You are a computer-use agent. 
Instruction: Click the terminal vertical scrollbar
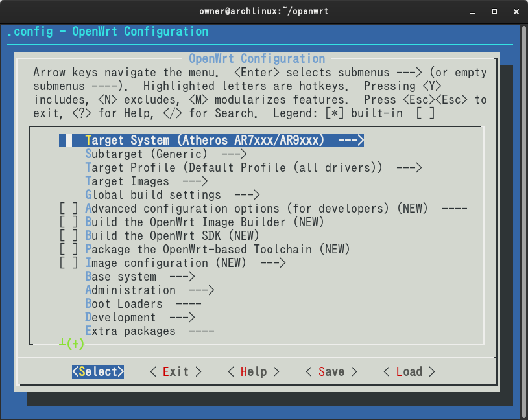(x=524, y=222)
